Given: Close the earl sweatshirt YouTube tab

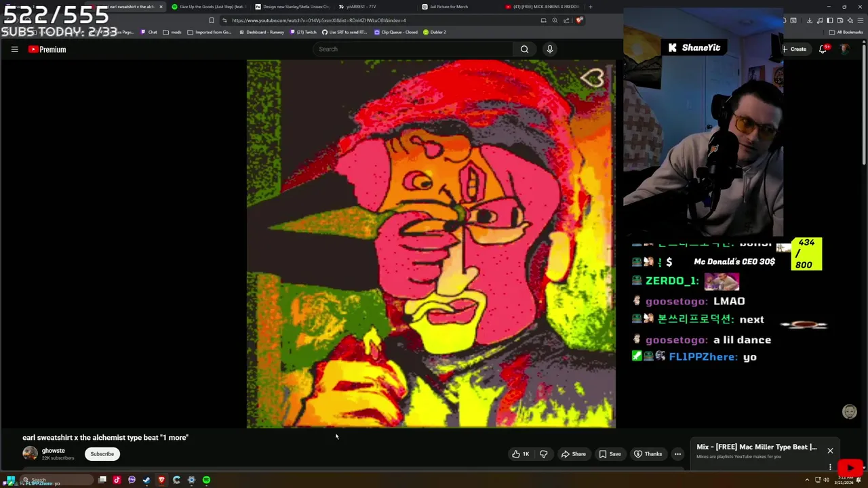Looking at the screenshot, I should (161, 7).
